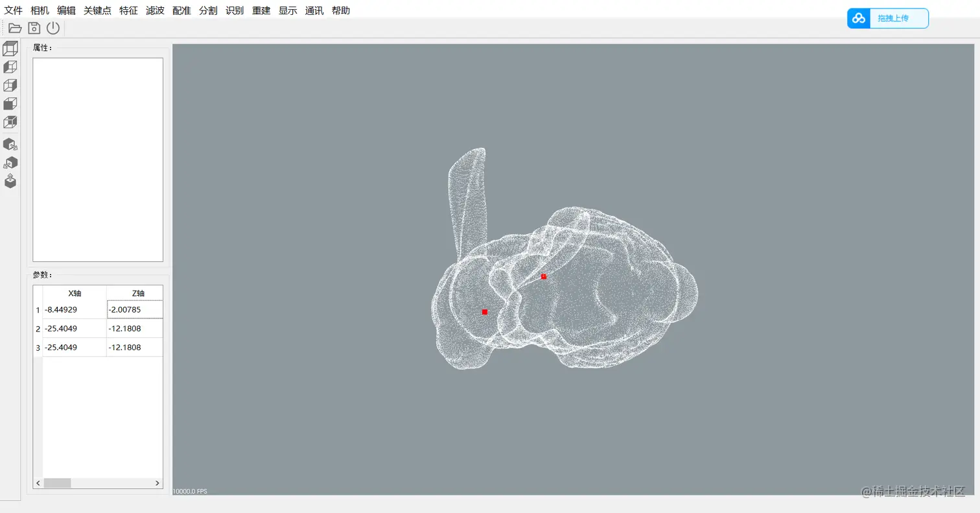Viewport: 980px width, 513px height.
Task: Click the parameter table's scroll-left arrow
Action: [38, 483]
